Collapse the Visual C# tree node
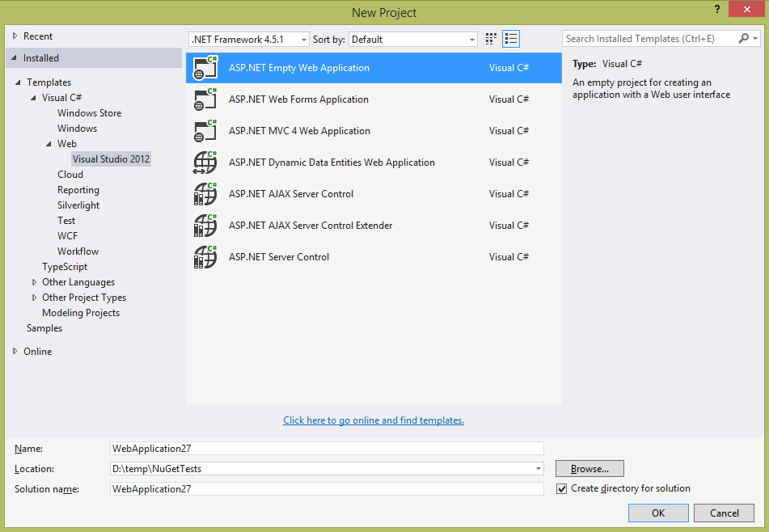 click(33, 98)
